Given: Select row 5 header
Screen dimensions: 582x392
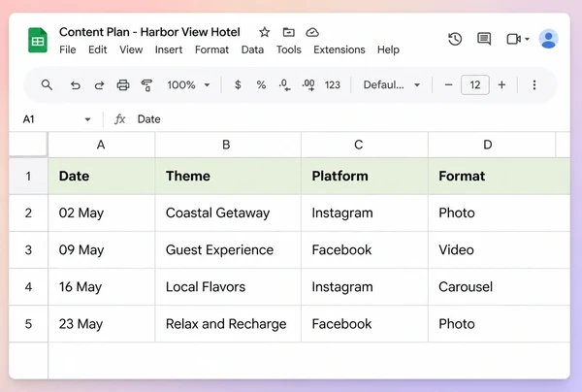Looking at the screenshot, I should pos(28,324).
